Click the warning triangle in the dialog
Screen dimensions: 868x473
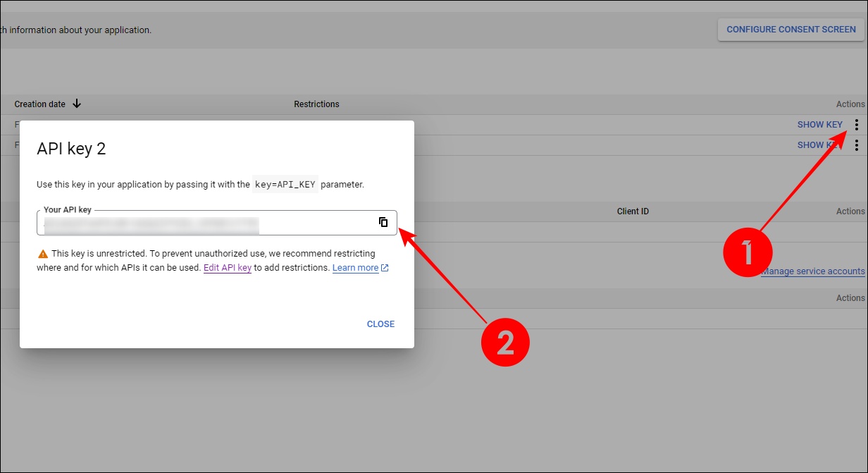tap(44, 253)
